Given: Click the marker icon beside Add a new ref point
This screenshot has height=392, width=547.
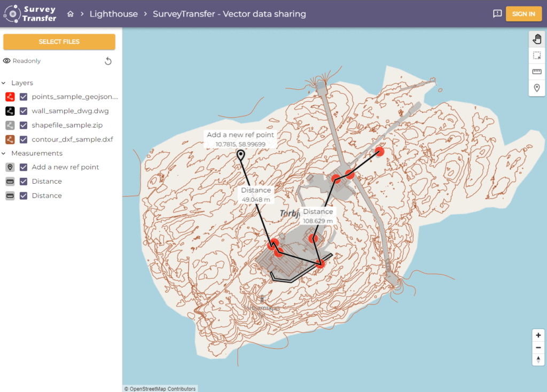Looking at the screenshot, I should click(9, 167).
